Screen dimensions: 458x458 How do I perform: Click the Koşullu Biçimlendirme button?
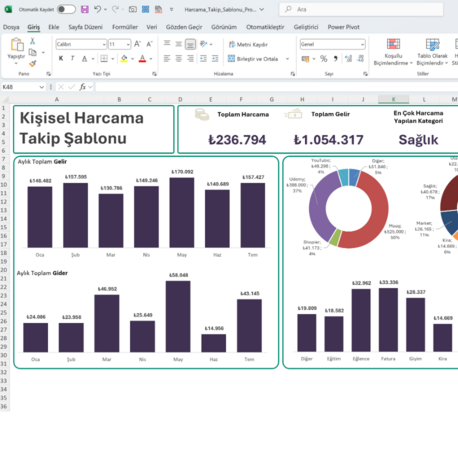pyautogui.click(x=393, y=52)
